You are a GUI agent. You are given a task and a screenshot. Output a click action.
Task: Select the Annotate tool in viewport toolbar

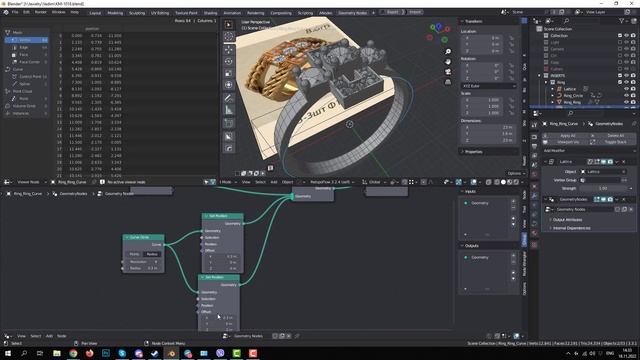(229, 98)
